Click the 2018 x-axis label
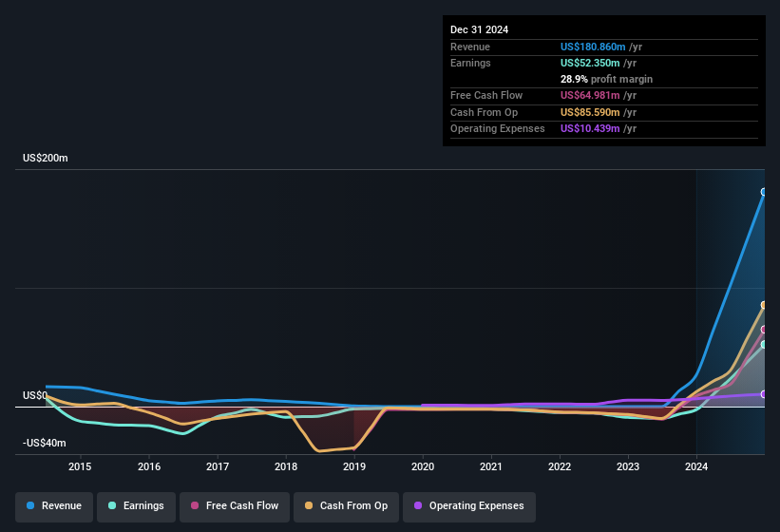The width and height of the screenshot is (780, 532). (x=286, y=466)
